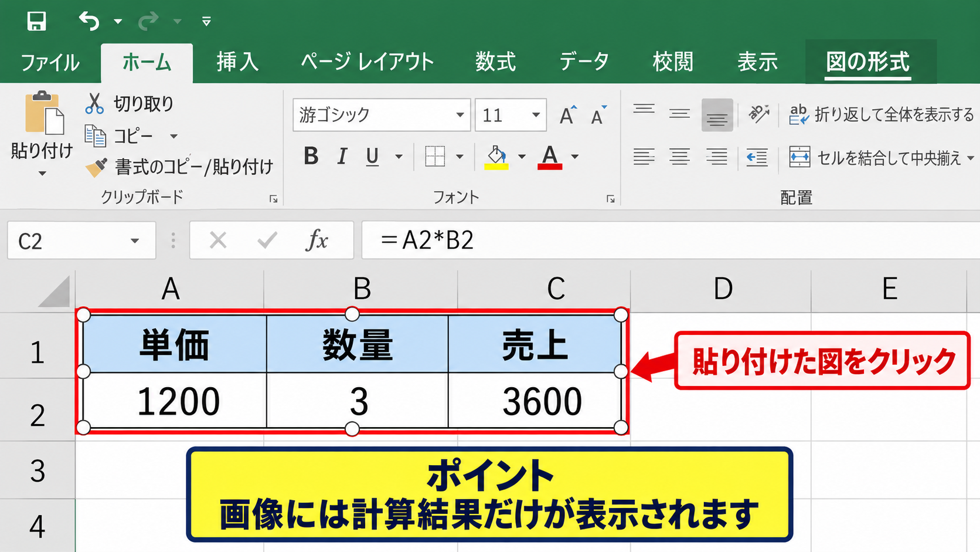Screen dimensions: 980x552
Task: Select row 3 header
Action: (x=38, y=471)
